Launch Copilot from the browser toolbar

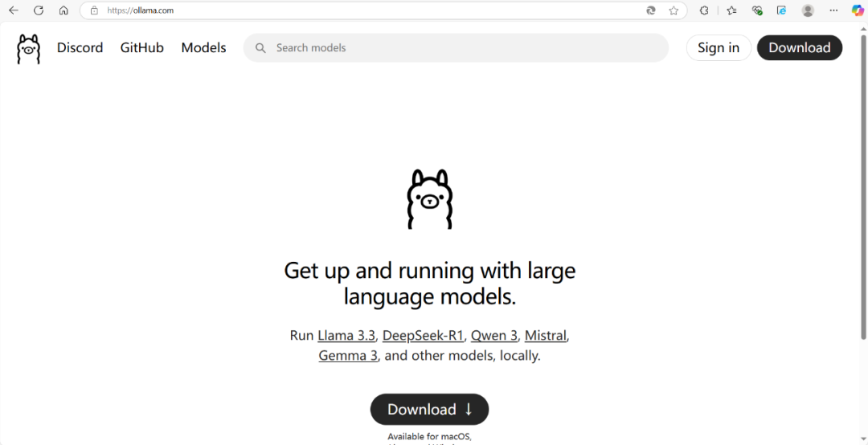point(858,10)
